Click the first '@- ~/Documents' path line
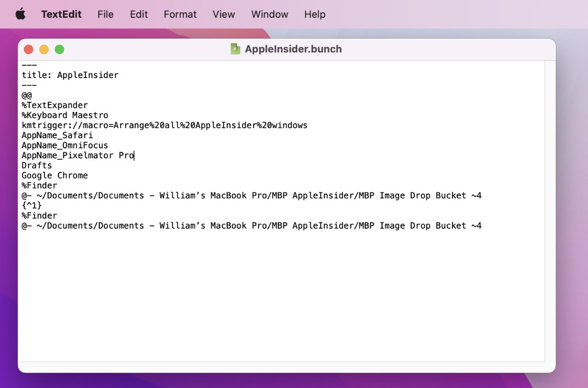This screenshot has height=388, width=588. [x=252, y=196]
